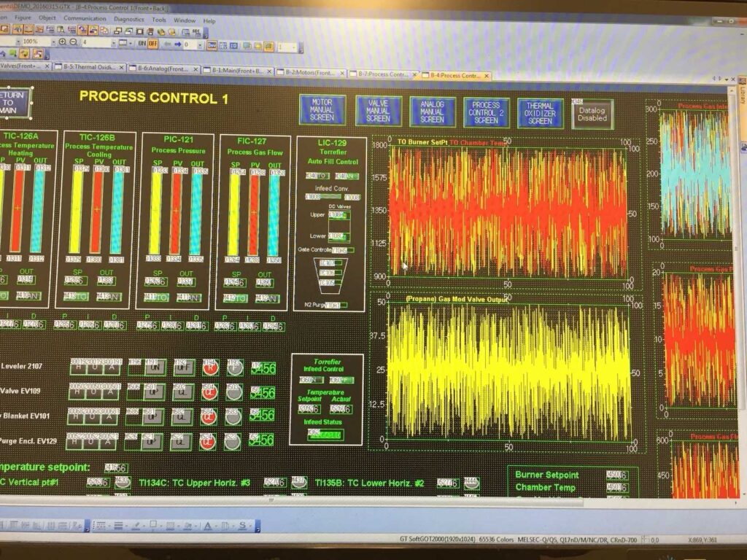Toggle the ON state preview button

click(142, 42)
